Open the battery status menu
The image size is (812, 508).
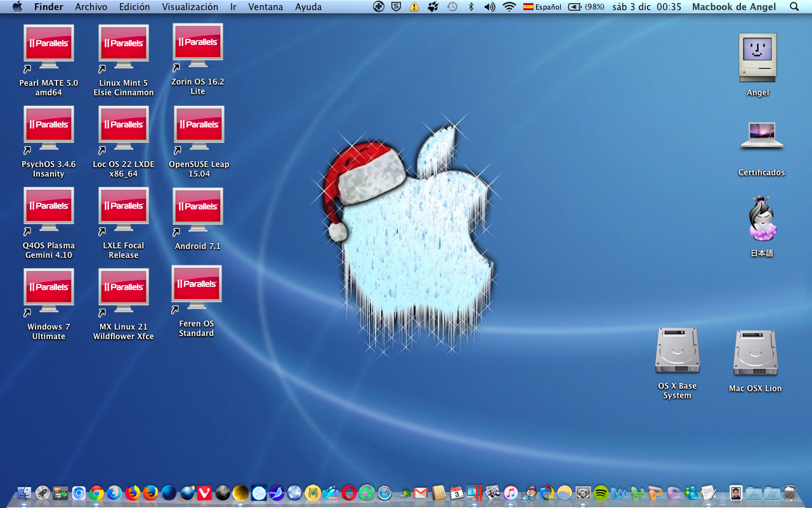tap(586, 7)
